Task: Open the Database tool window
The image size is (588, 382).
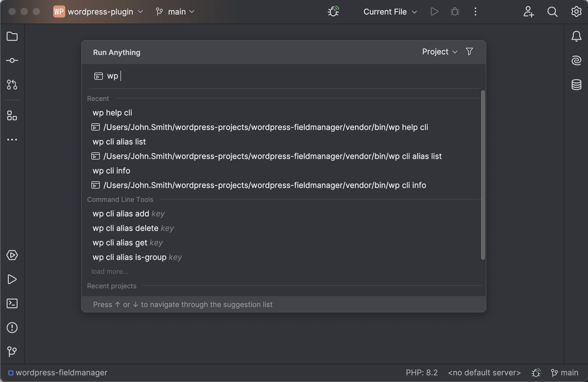Action: pos(576,85)
